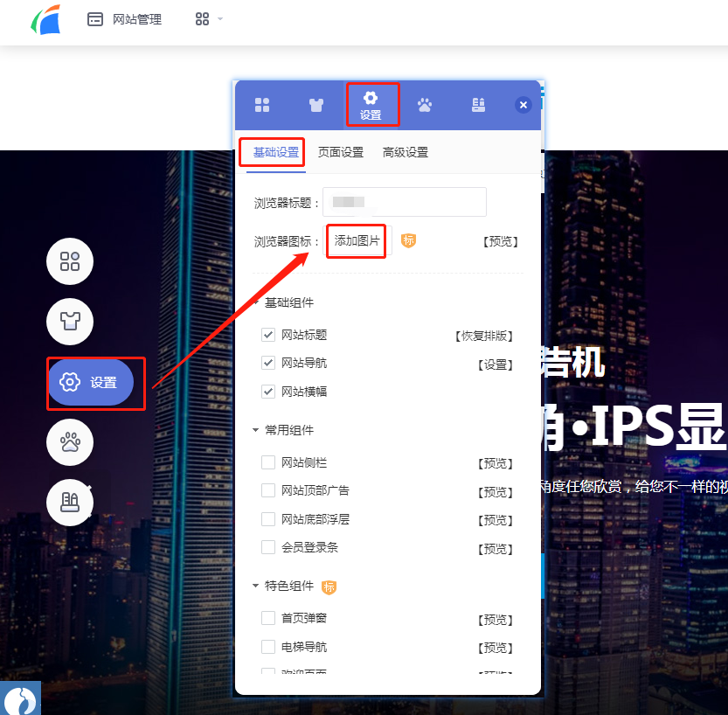This screenshot has height=715, width=728.
Task: Click the 标 badge beside 特色组件
Action: (x=329, y=587)
